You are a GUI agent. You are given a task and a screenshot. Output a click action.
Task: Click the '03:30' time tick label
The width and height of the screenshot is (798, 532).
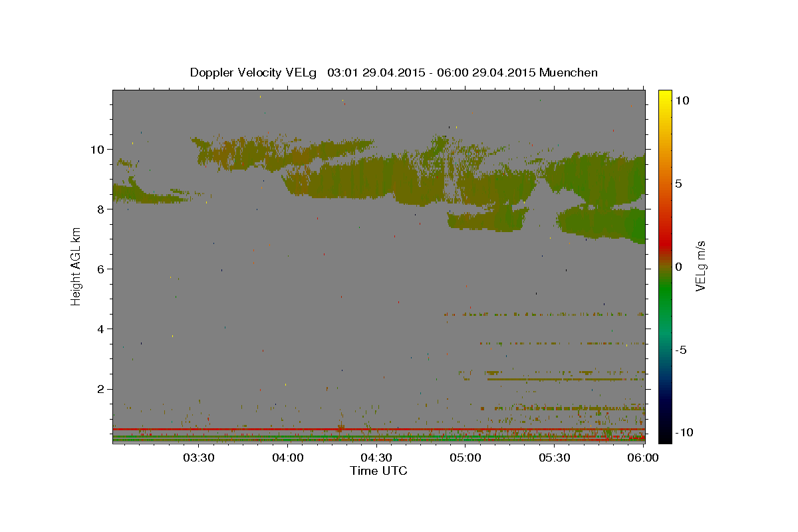198,458
